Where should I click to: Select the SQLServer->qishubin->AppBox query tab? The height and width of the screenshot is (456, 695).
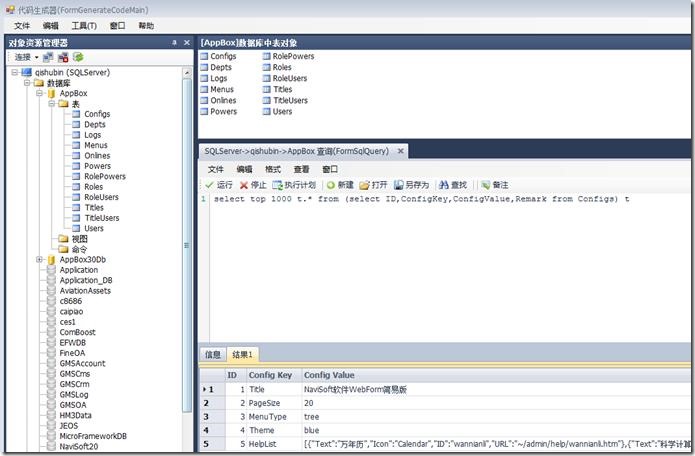[297, 151]
